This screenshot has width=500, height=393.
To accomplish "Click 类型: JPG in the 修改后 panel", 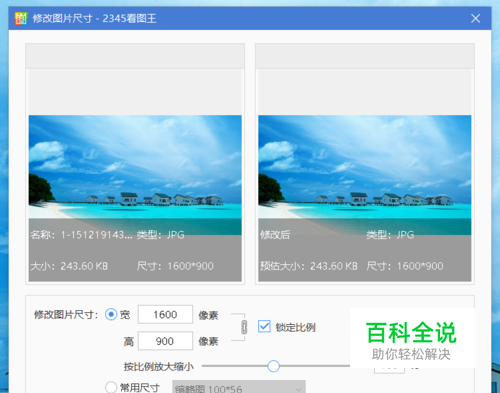I will click(x=390, y=235).
